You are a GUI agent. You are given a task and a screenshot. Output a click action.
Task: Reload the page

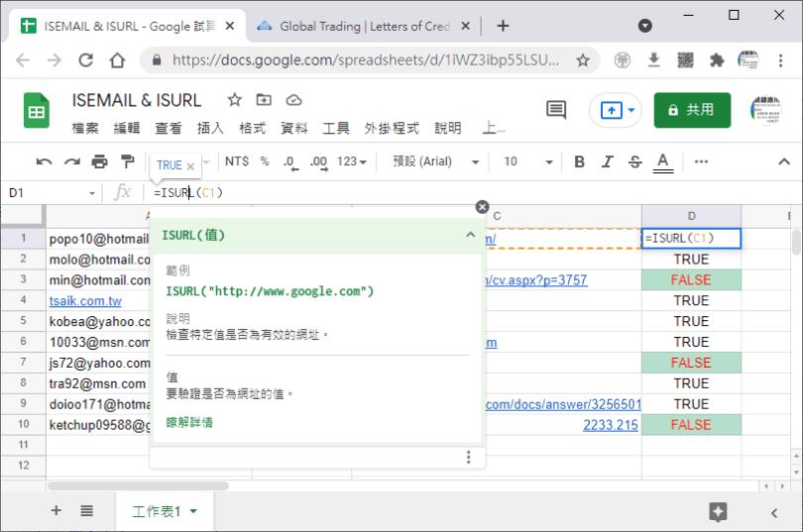[x=86, y=60]
